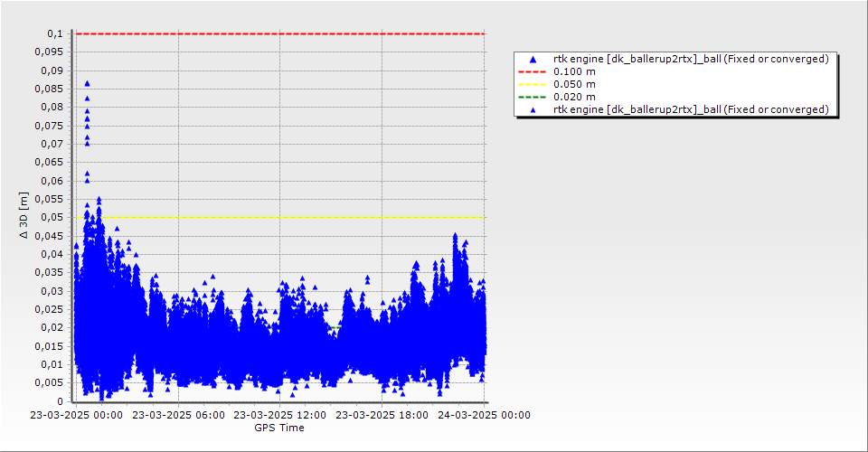Viewport: 868px width, 452px height.
Task: Click the red dashed legend swatch
Action: [532, 72]
